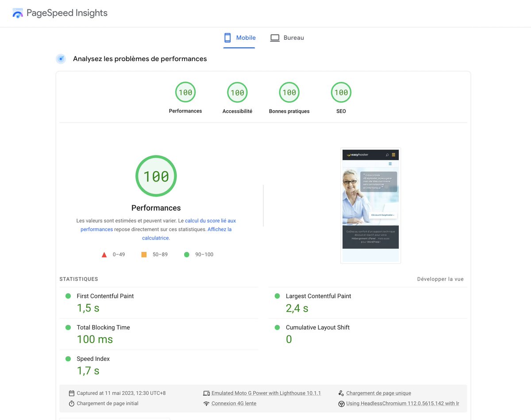
Task: Click the Total Blocking Time label
Action: point(104,328)
